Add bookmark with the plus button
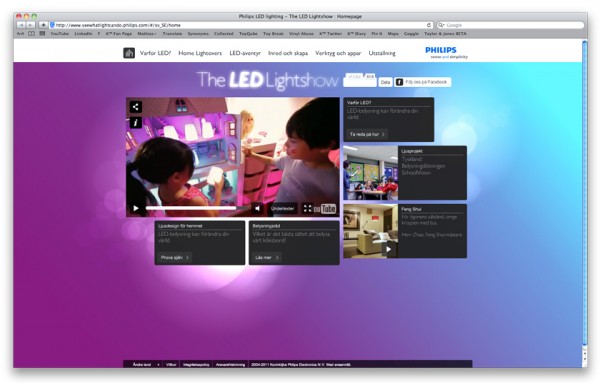600x383 pixels. click(x=43, y=25)
